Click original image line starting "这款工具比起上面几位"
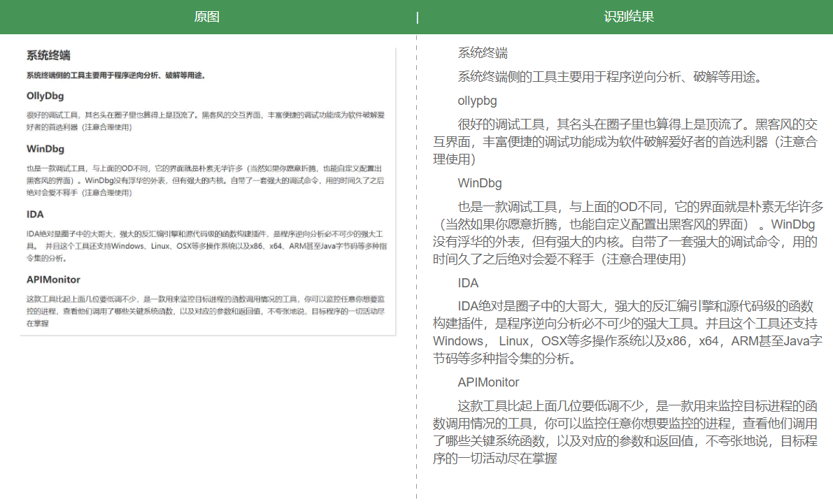 [206, 299]
